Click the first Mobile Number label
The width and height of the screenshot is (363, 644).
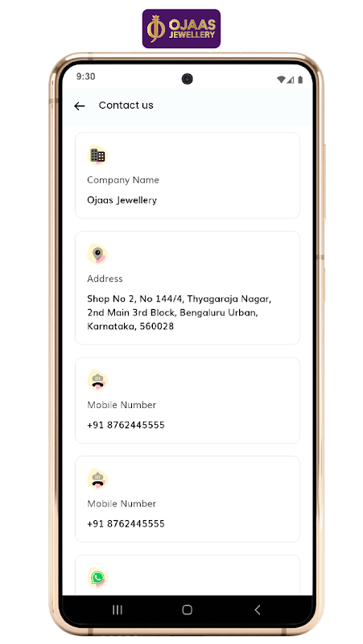click(122, 405)
